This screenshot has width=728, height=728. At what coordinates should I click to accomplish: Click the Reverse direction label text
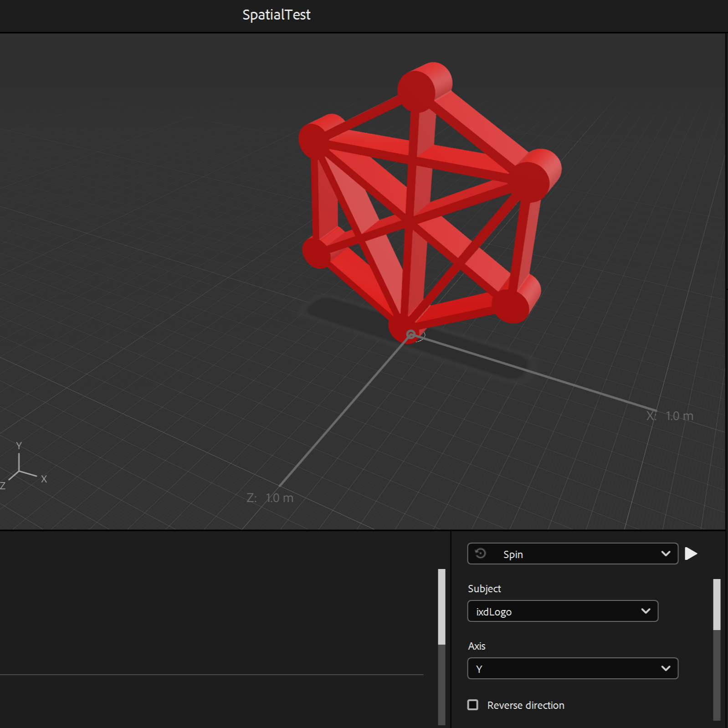tap(525, 705)
